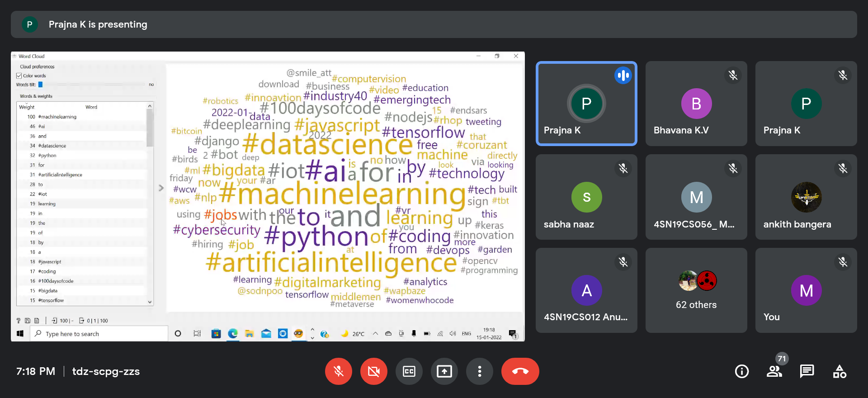Click the Weight column header
This screenshot has height=398, width=868.
point(27,107)
